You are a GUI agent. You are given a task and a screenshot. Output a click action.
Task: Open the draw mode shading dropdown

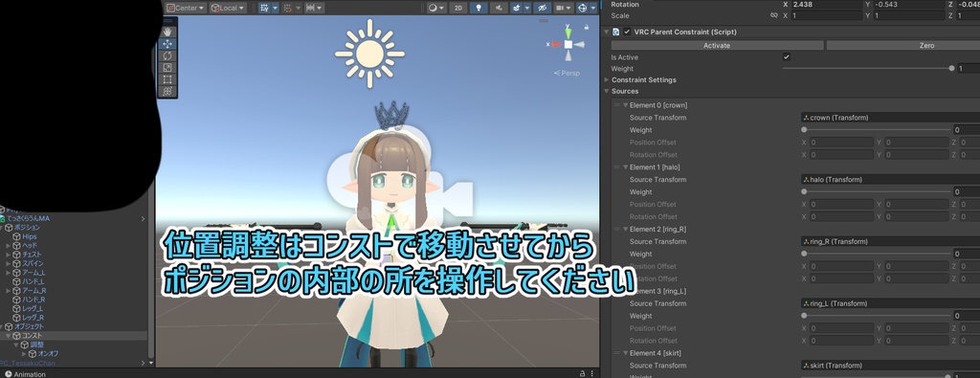tap(436, 8)
